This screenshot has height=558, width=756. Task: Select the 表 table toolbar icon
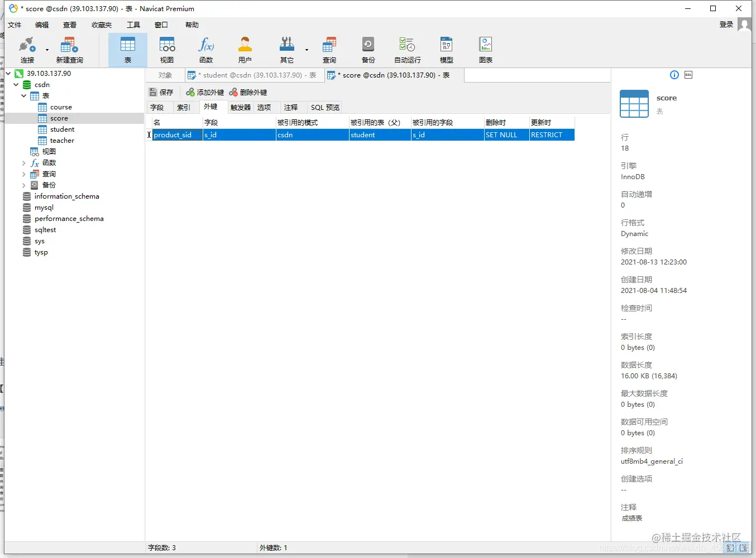click(128, 50)
